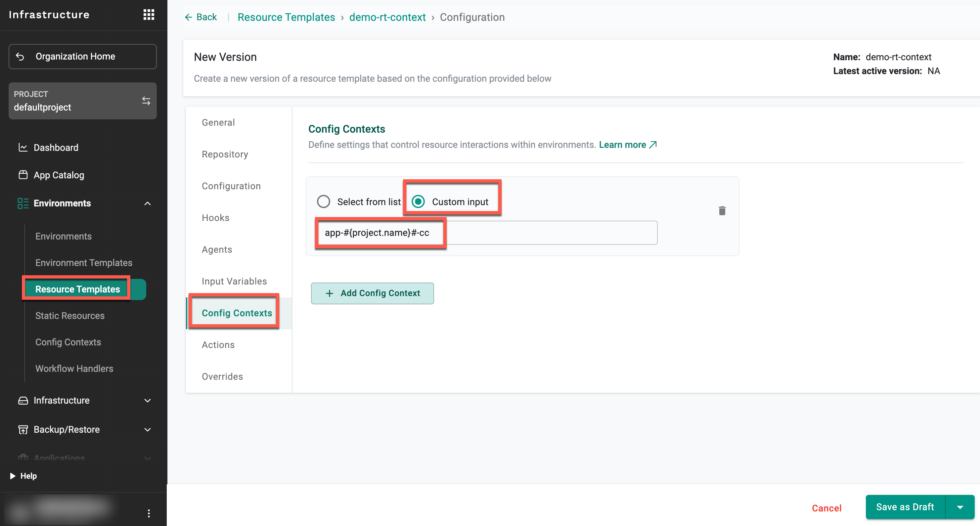Viewport: 980px width, 526px height.
Task: Click the Dashboard chart icon
Action: click(x=23, y=148)
